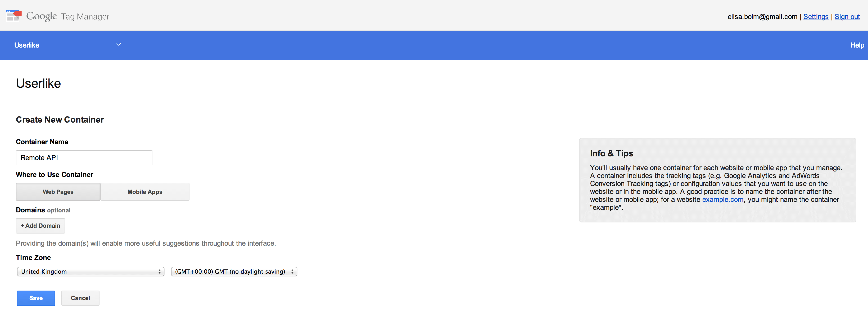The width and height of the screenshot is (868, 317).
Task: Select Web Pages container type
Action: (x=58, y=192)
